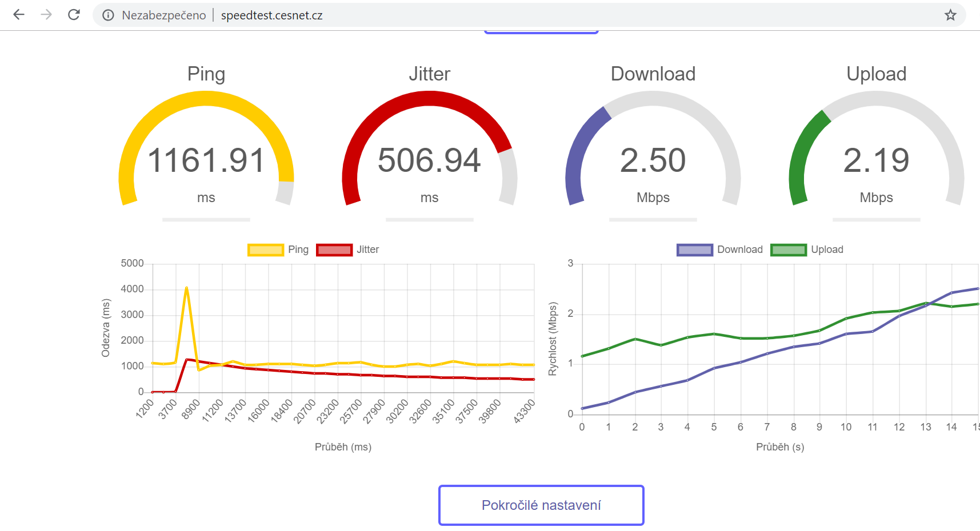The image size is (980, 531).
Task: Click the Download gauge value 2.50
Action: pyautogui.click(x=653, y=160)
